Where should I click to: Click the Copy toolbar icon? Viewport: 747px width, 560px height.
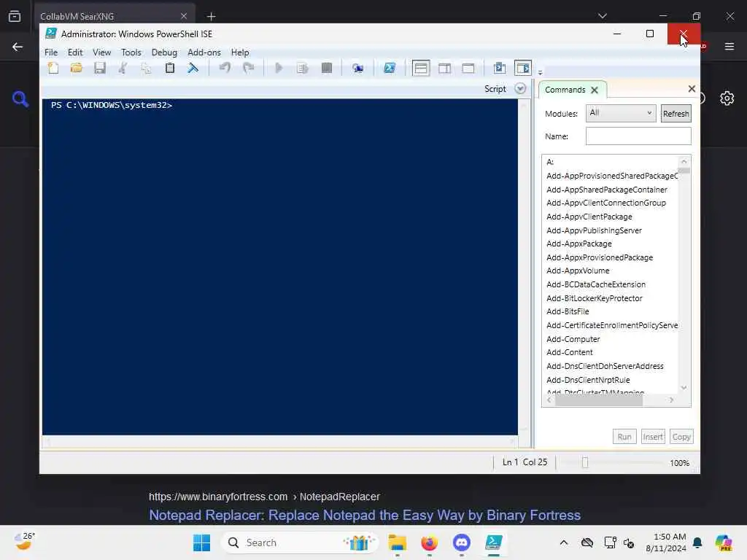[146, 68]
